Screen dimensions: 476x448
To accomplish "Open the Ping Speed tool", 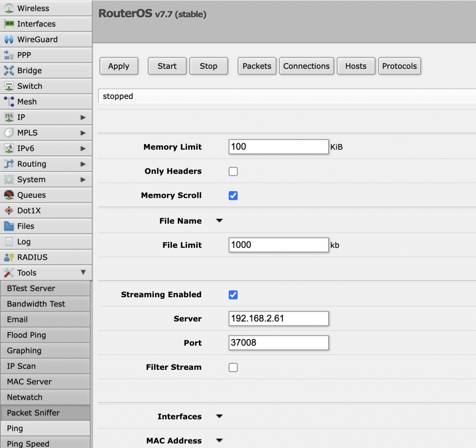I will tap(45, 443).
